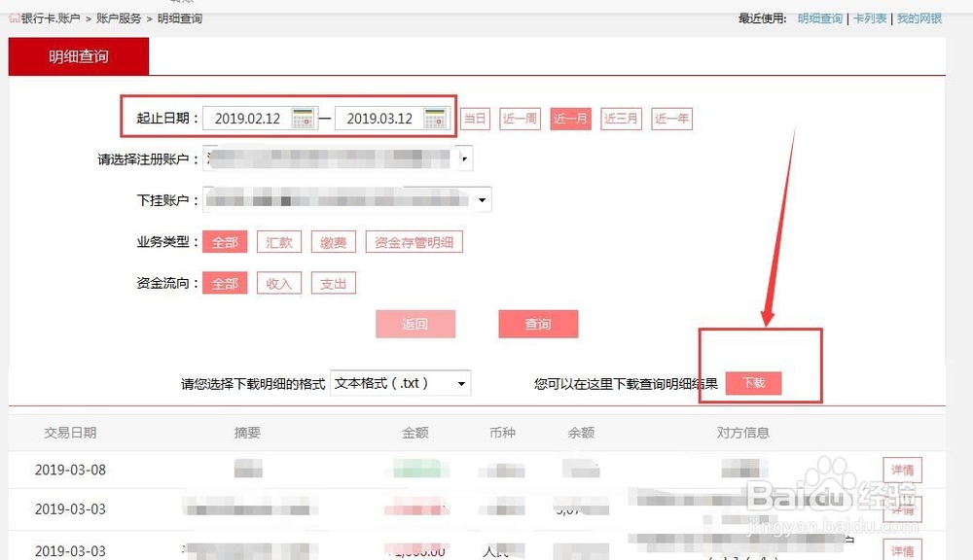Open the end date calendar picker icon
The image size is (973, 560).
click(x=435, y=117)
